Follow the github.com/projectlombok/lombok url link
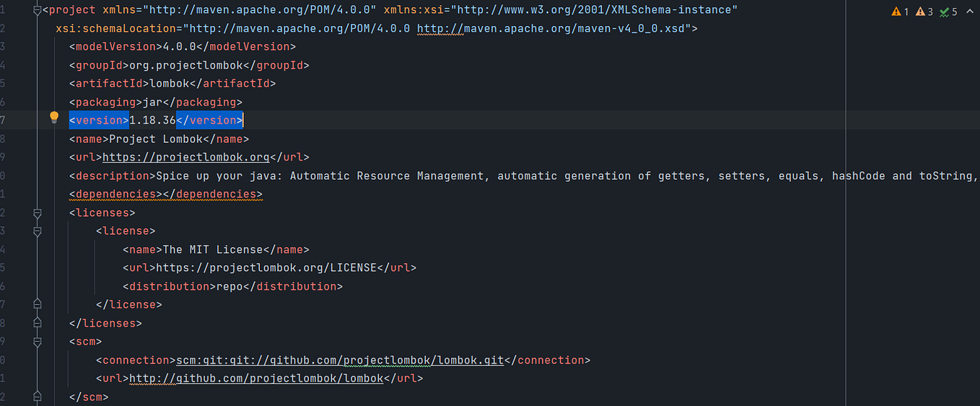 tap(256, 379)
